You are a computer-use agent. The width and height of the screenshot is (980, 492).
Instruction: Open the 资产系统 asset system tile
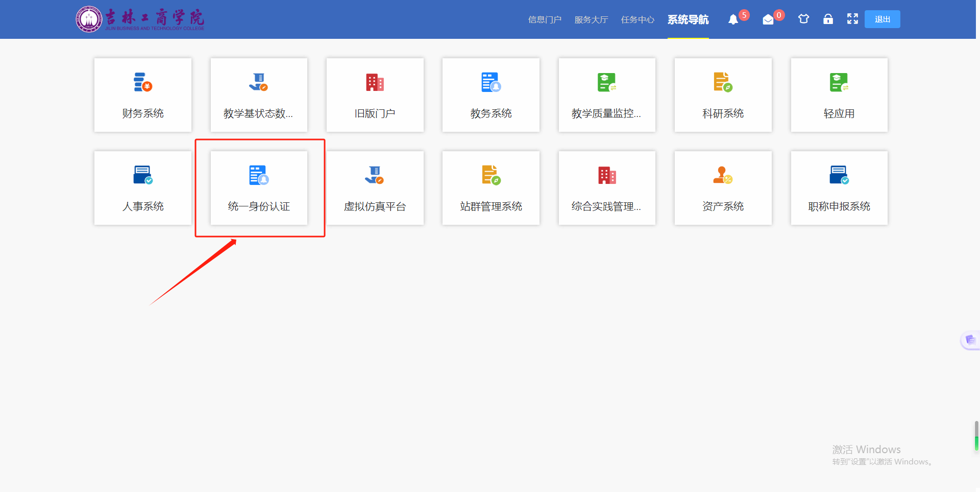723,188
